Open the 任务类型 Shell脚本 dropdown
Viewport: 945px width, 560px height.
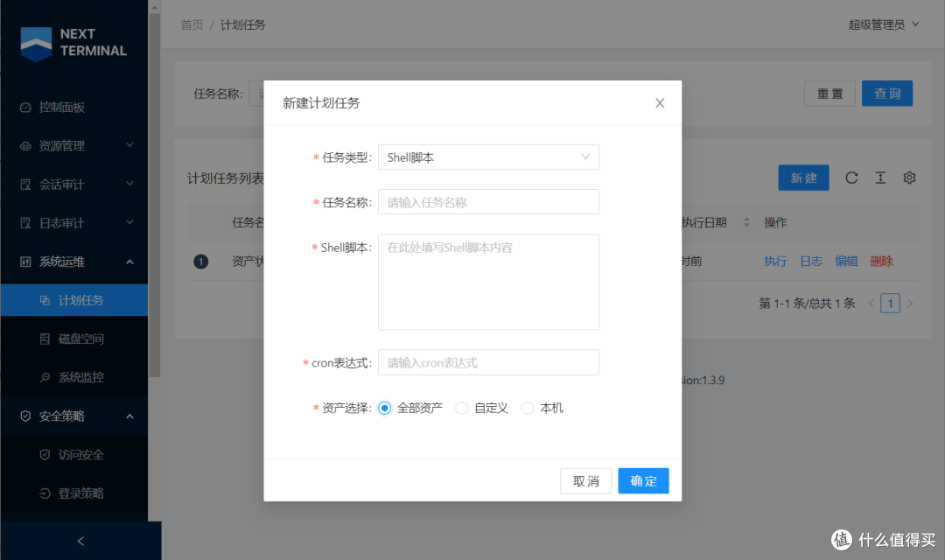[x=489, y=157]
